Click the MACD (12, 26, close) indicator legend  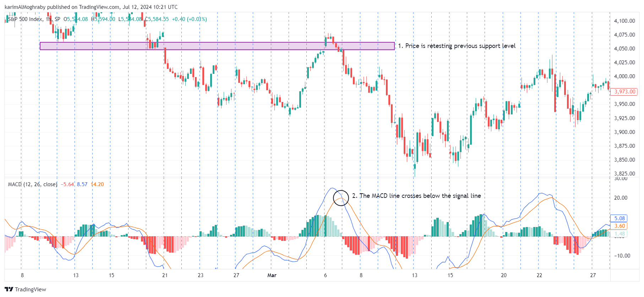33,184
